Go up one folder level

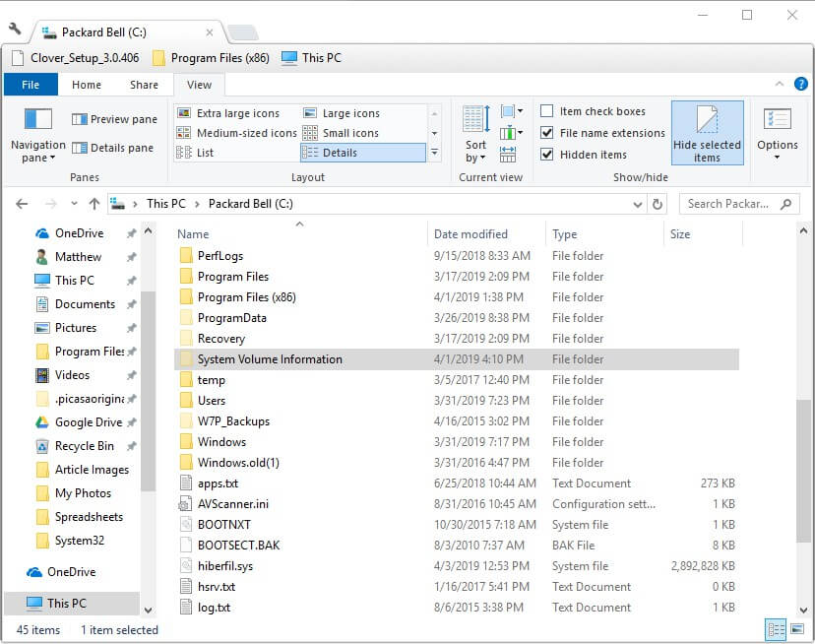pos(94,204)
